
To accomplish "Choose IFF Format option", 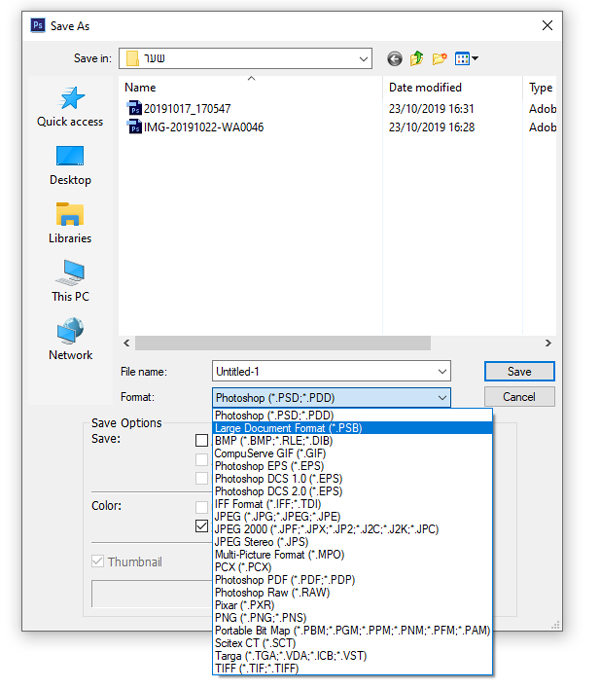I will click(352, 504).
